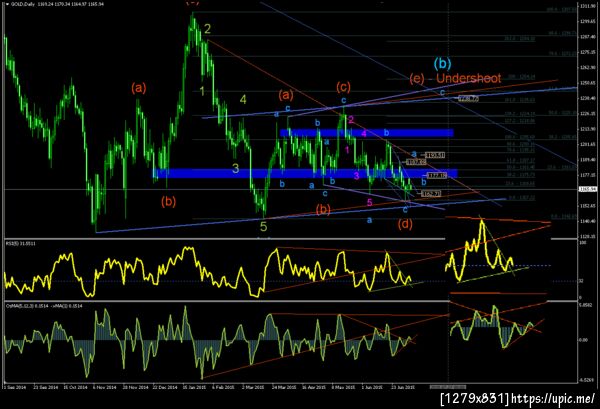Click the magenta wave label 5
This screenshot has width=600, height=409.
[370, 202]
